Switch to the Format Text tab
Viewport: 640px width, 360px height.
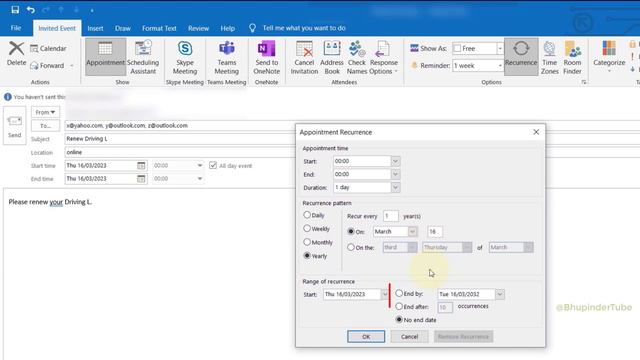tap(159, 28)
